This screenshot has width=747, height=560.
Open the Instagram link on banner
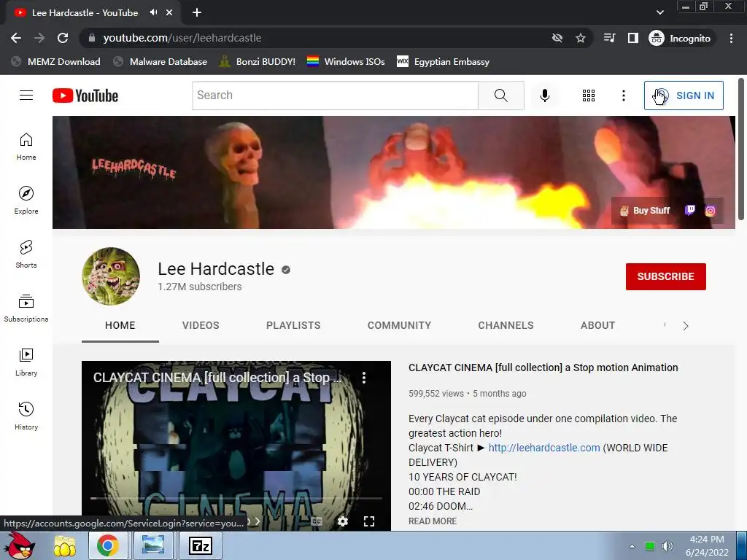(x=710, y=211)
